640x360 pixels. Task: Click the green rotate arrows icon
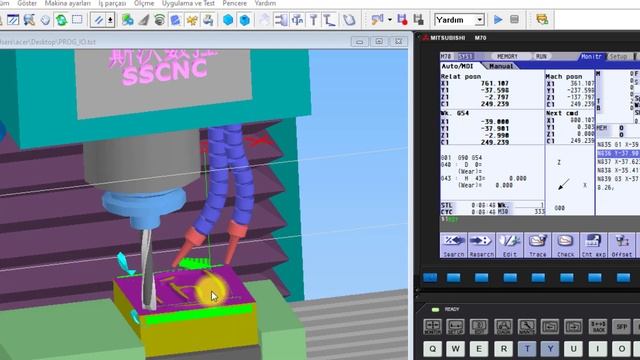coord(61,20)
